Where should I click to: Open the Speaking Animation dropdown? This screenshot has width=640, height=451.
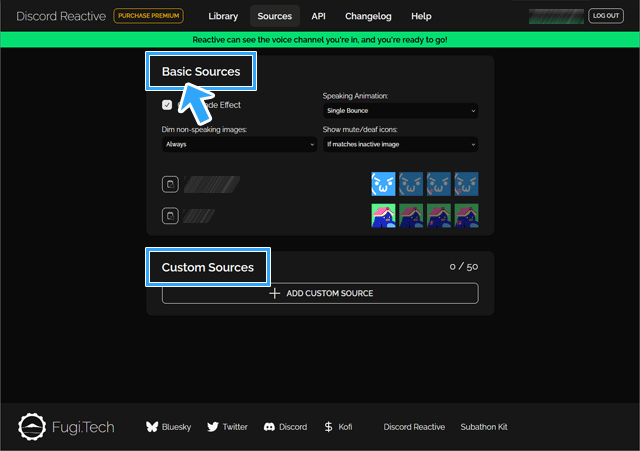coord(400,110)
